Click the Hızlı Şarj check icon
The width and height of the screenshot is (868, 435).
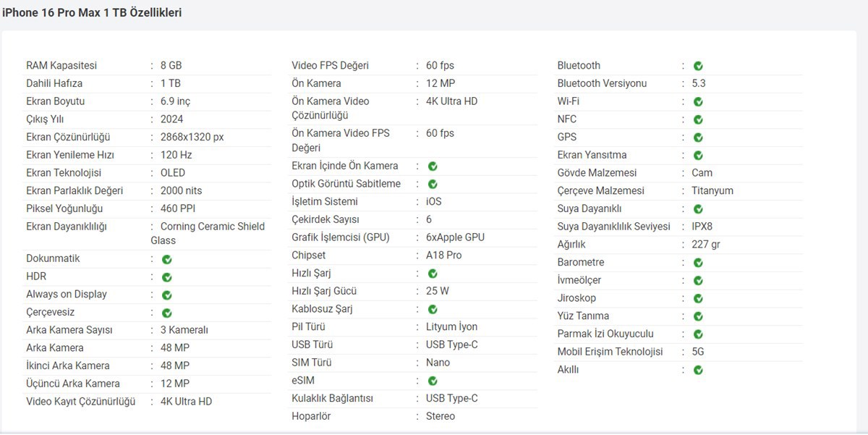[x=433, y=274]
